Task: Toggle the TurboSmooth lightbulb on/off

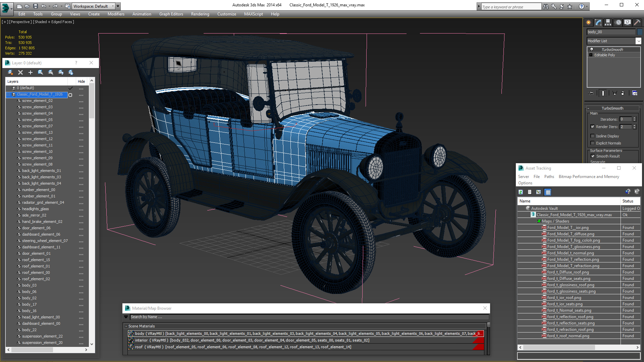Action: tap(592, 49)
